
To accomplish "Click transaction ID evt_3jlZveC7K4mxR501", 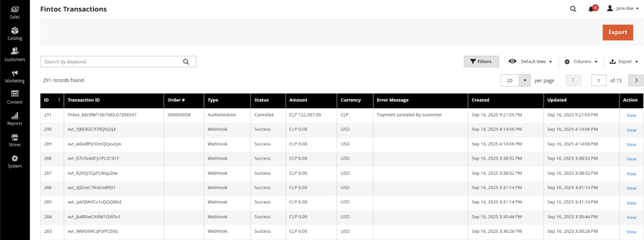I will click(91, 187).
